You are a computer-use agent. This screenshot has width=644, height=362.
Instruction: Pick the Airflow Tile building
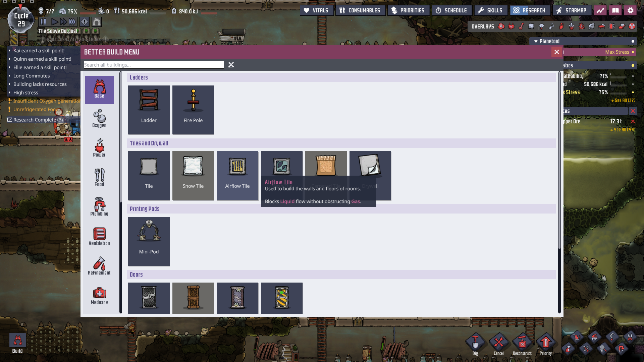tap(237, 176)
